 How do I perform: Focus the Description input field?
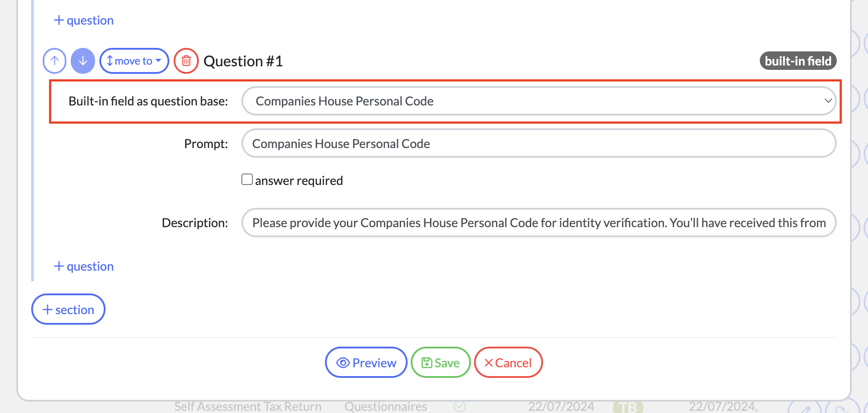(539, 223)
